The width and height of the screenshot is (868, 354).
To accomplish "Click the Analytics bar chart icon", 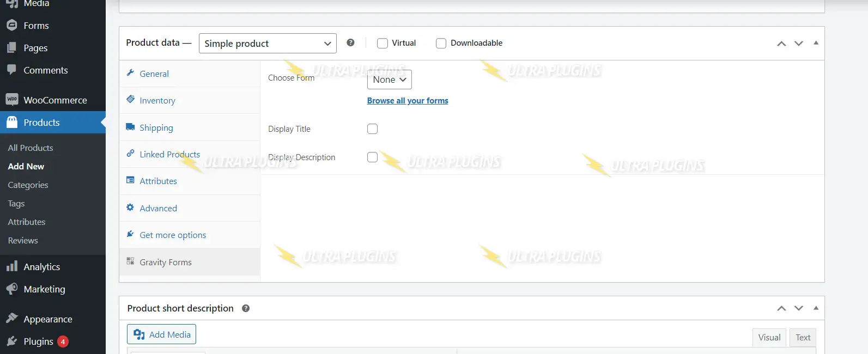I will 11,266.
